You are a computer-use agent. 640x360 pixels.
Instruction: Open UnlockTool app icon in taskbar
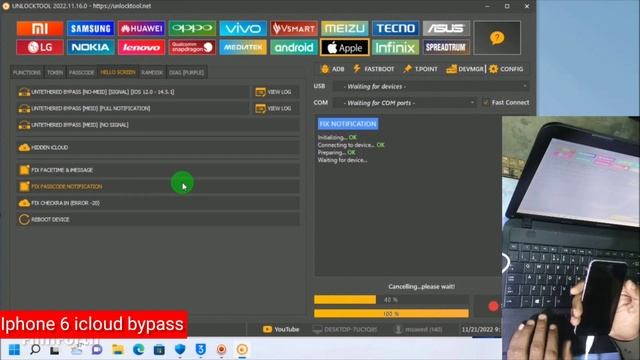[x=242, y=349]
